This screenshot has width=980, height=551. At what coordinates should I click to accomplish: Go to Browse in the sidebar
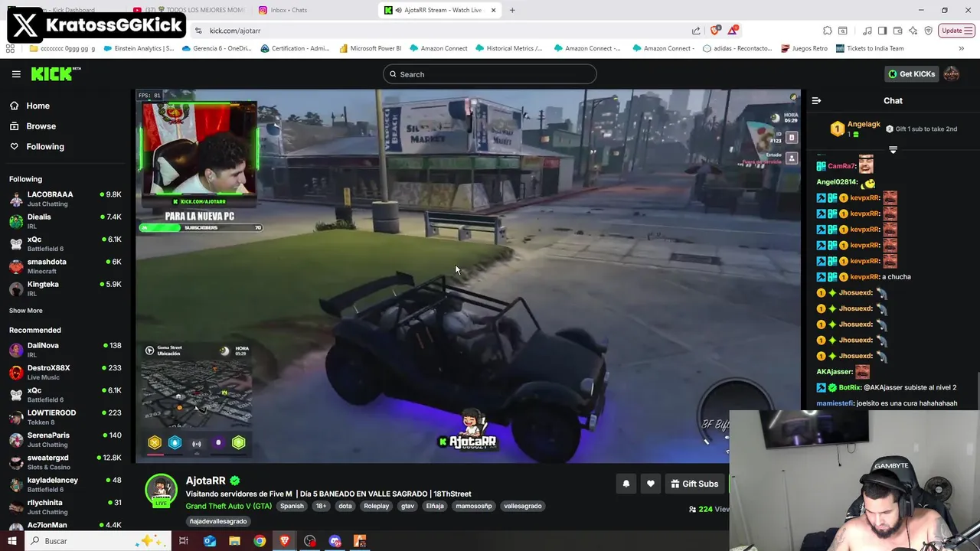coord(33,126)
